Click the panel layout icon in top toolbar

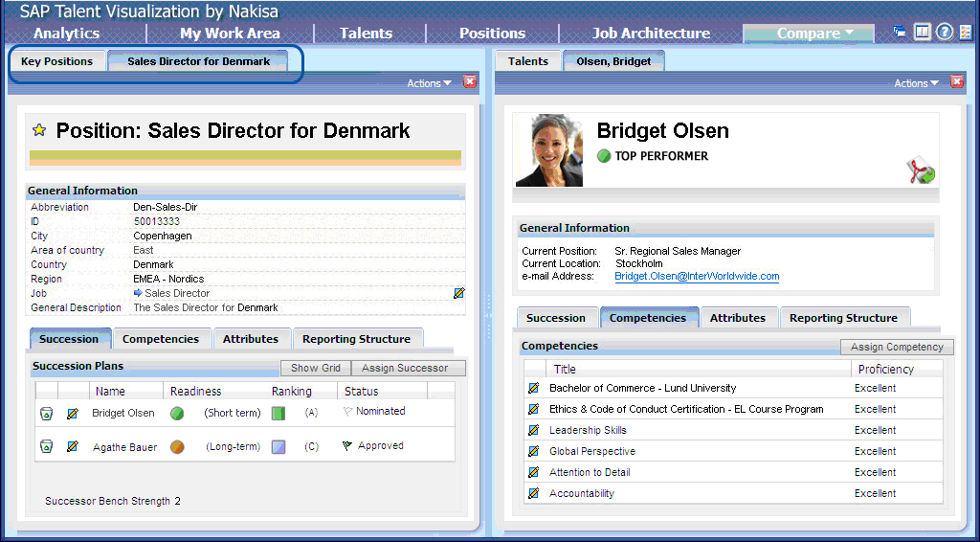tap(923, 32)
